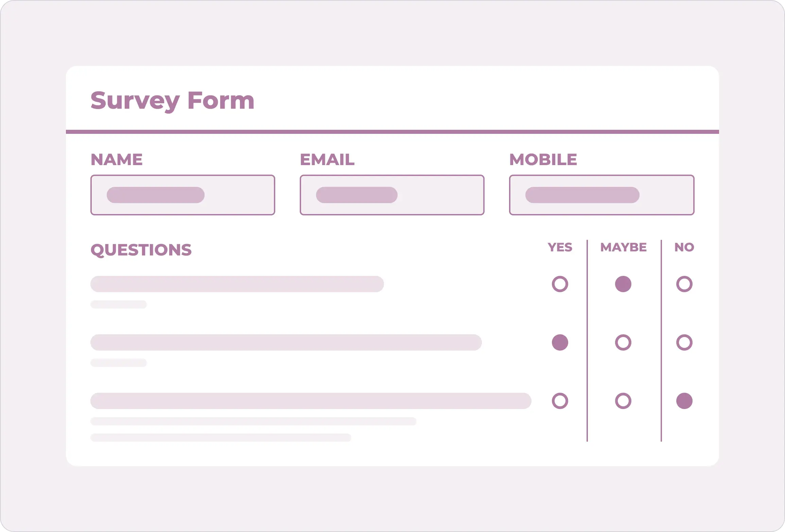
Task: Click the third question text bar
Action: coord(311,401)
